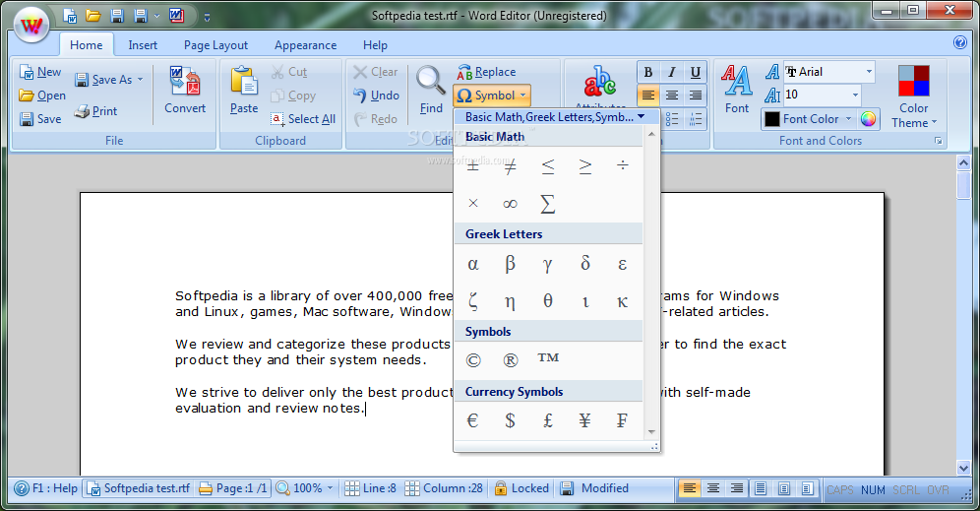The image size is (980, 511).
Task: Click the first save disk icon in quick access bar
Action: click(x=116, y=16)
